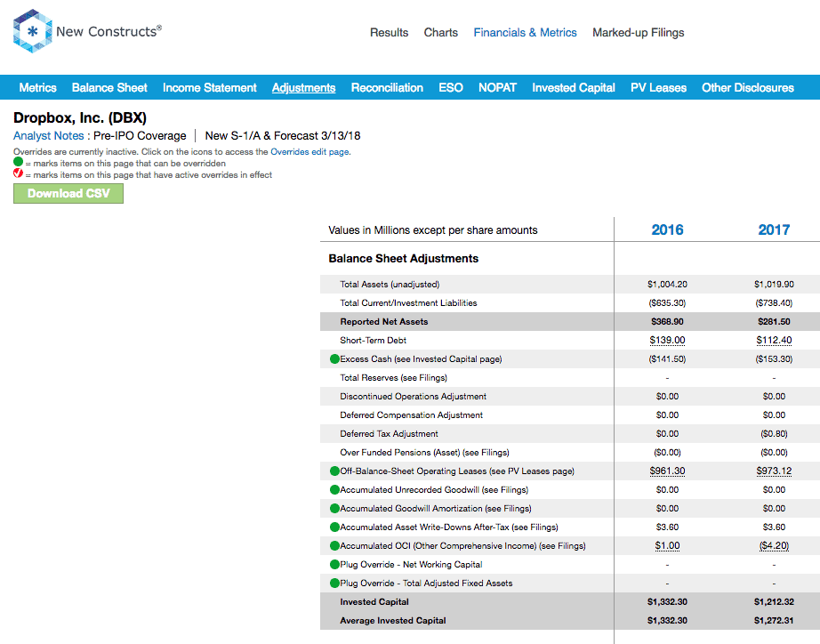Image resolution: width=820 pixels, height=644 pixels.
Task: Open the ESO tab
Action: (x=451, y=87)
